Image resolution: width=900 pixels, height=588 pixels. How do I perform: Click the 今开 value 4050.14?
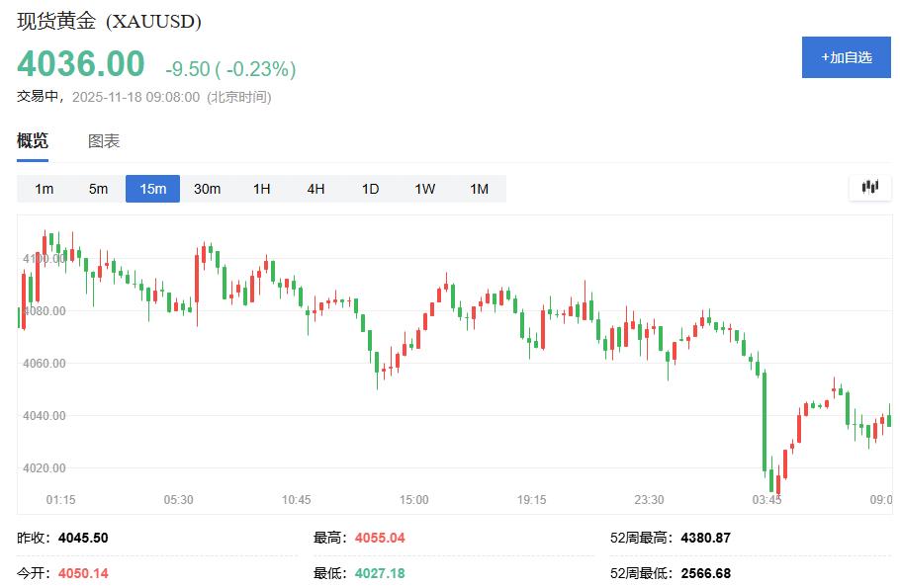pyautogui.click(x=85, y=569)
